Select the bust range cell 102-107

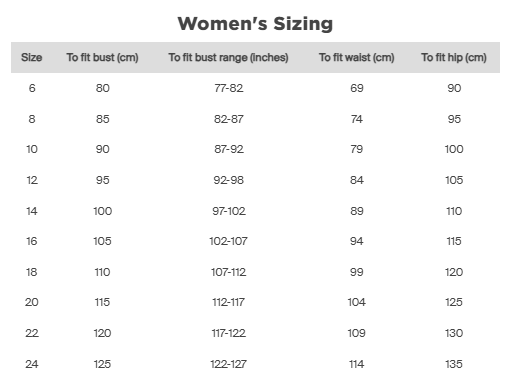228,241
